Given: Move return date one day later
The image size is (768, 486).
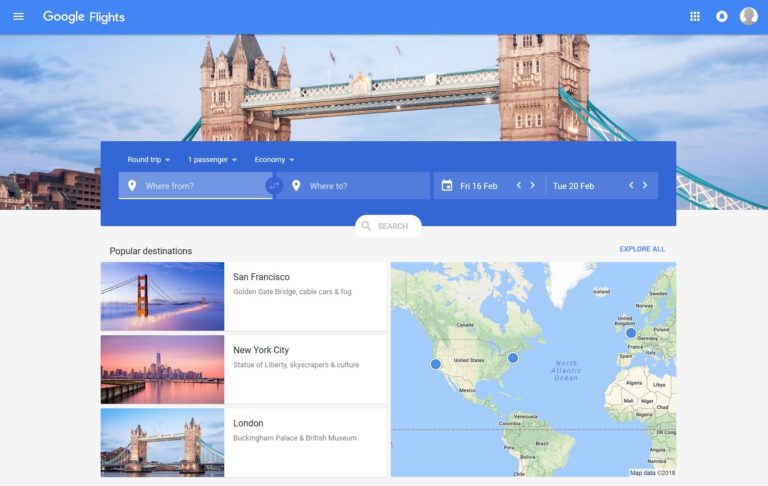Looking at the screenshot, I should pyautogui.click(x=645, y=185).
